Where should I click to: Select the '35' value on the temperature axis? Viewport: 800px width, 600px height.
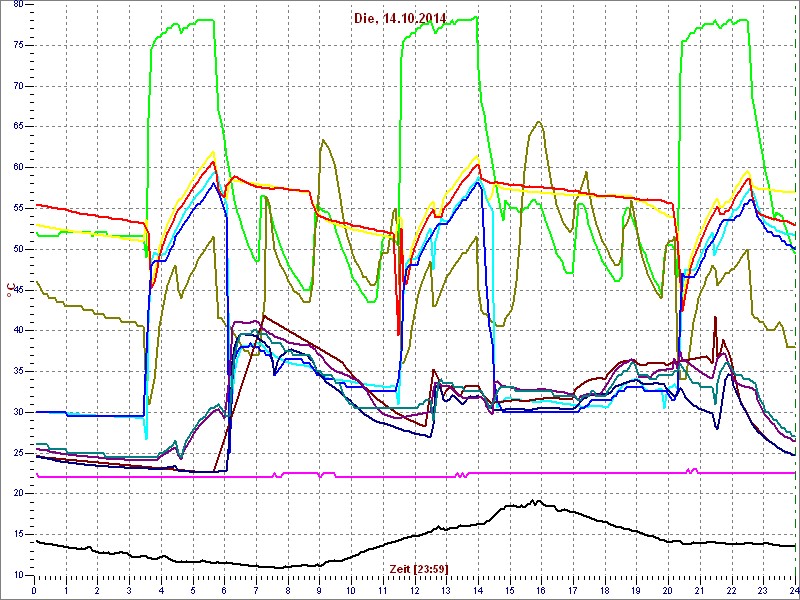click(x=16, y=371)
